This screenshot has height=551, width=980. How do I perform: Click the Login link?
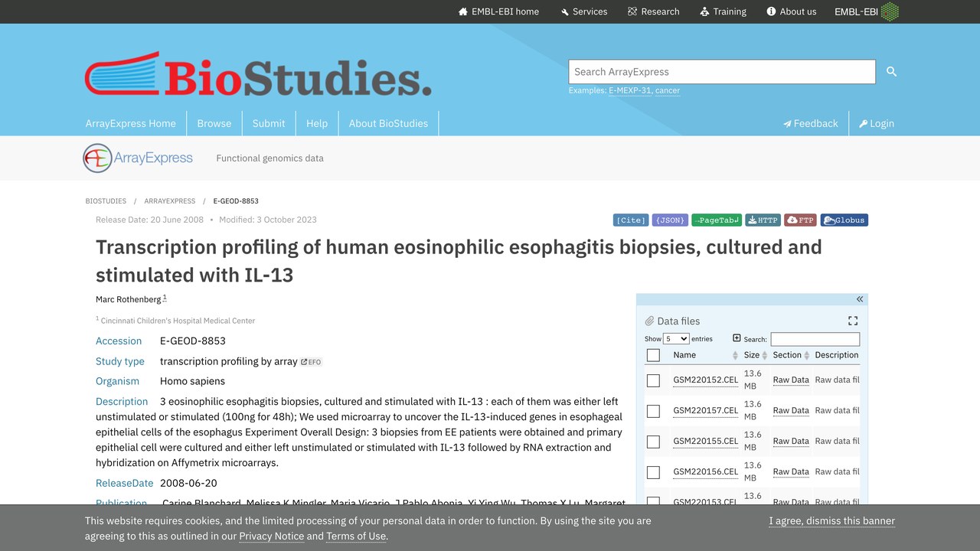[877, 123]
